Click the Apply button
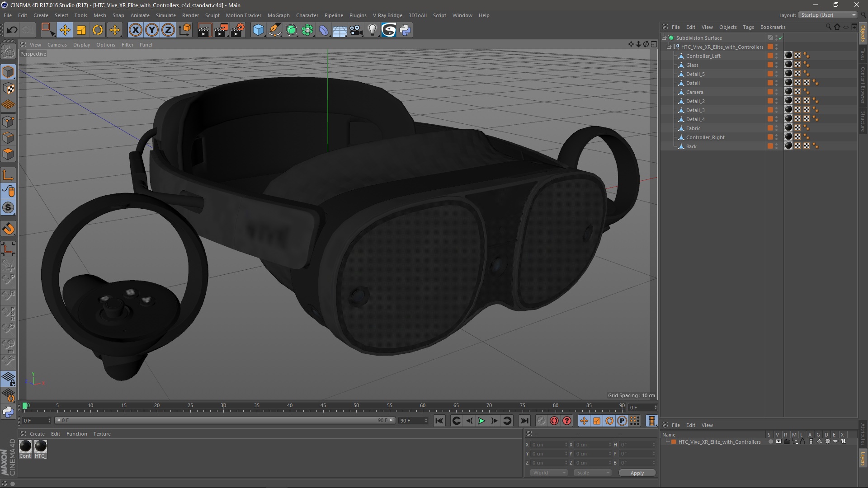 (x=637, y=473)
